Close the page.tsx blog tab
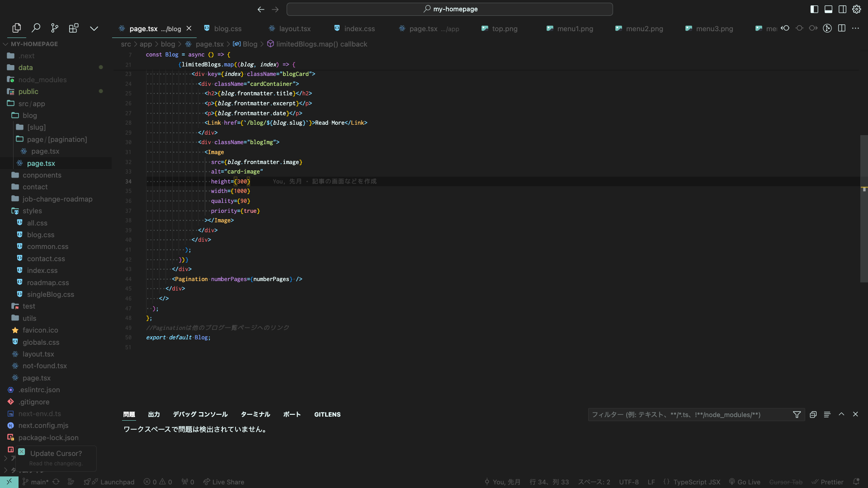The height and width of the screenshot is (488, 868). [x=189, y=28]
